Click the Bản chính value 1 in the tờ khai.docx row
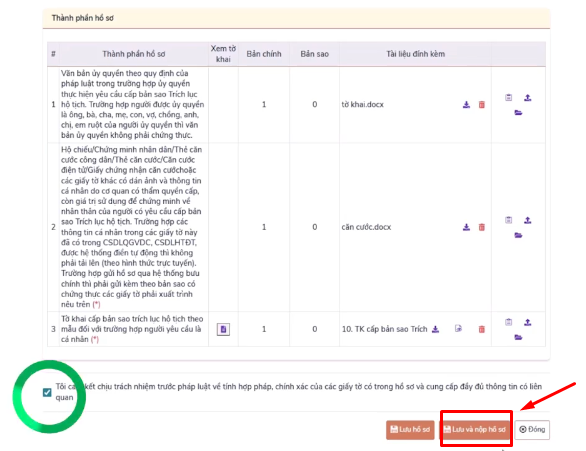 [264, 105]
